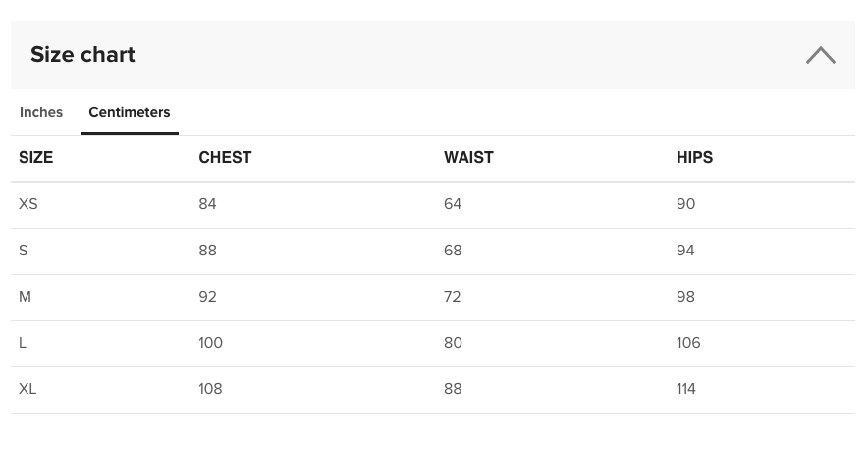Select the S size row label
This screenshot has width=868, height=450.
tap(24, 251)
